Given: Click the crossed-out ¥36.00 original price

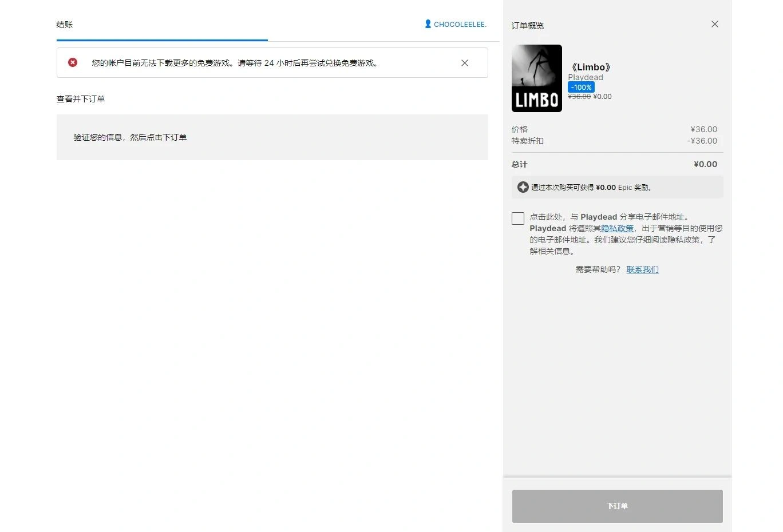Looking at the screenshot, I should coord(579,96).
